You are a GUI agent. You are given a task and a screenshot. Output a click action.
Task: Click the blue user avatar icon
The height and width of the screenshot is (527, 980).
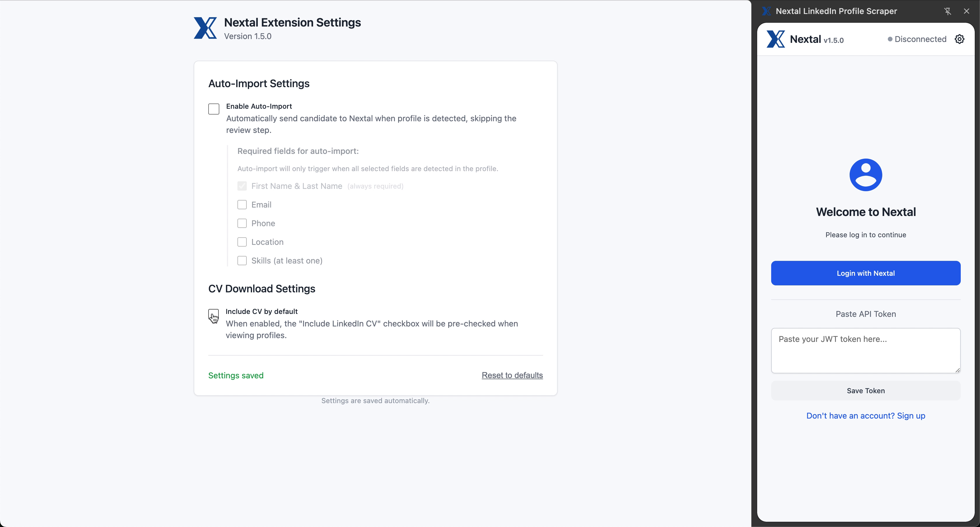(865, 175)
